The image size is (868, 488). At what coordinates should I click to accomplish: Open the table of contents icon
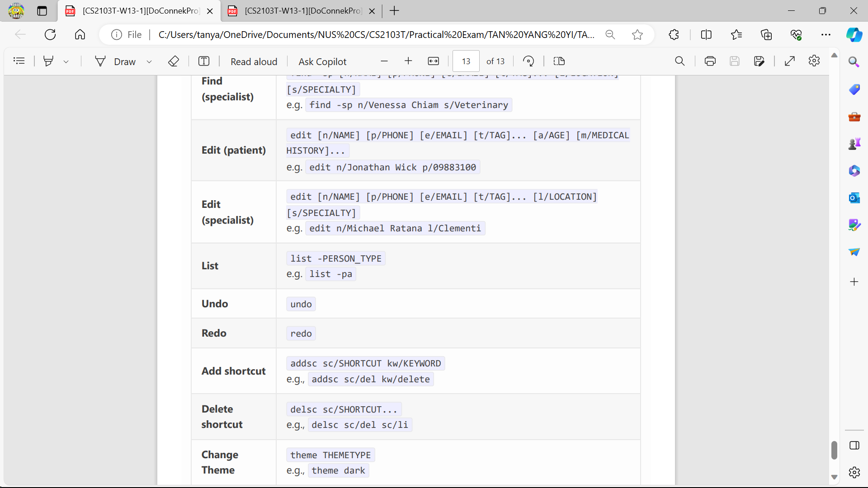coord(19,61)
